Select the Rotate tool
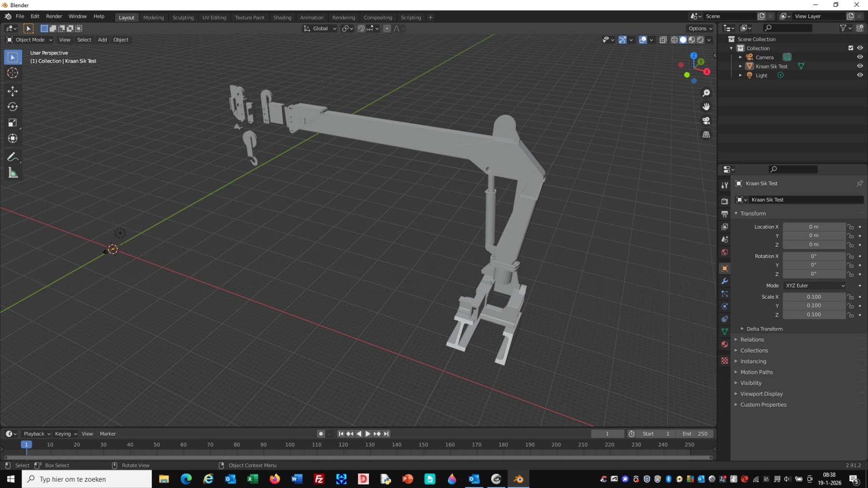Image resolution: width=868 pixels, height=488 pixels. click(x=13, y=107)
